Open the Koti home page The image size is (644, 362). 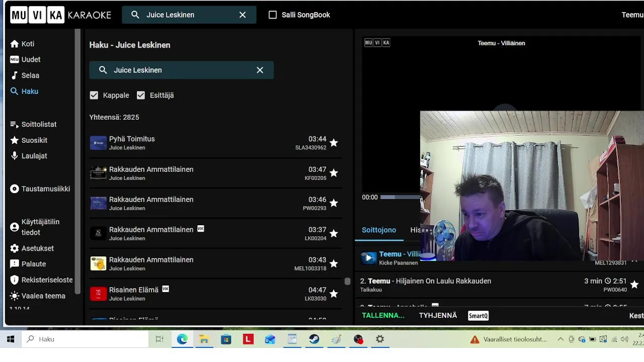pyautogui.click(x=22, y=44)
